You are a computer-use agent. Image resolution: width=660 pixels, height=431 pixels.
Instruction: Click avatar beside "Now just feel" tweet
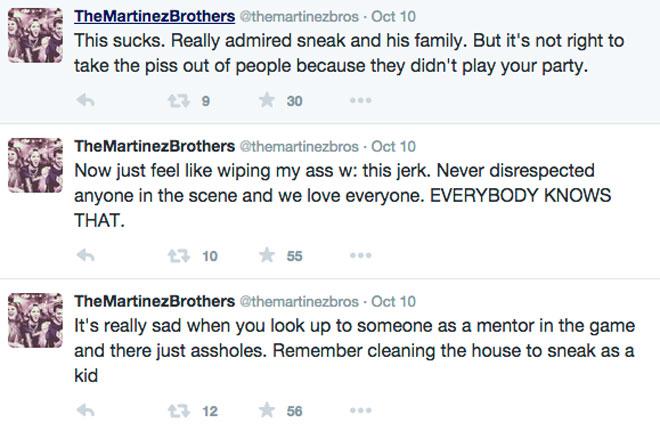pos(36,167)
